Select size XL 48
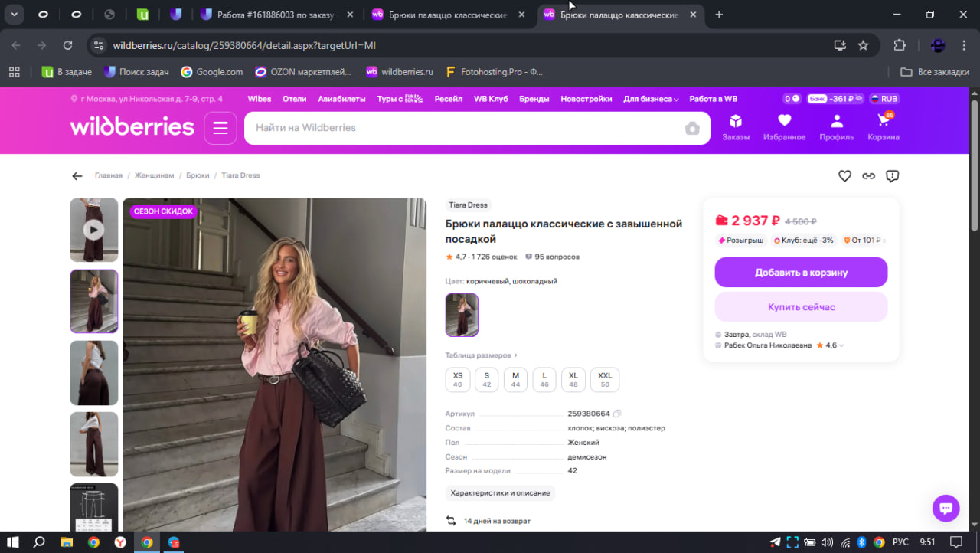980x553 pixels. point(573,380)
